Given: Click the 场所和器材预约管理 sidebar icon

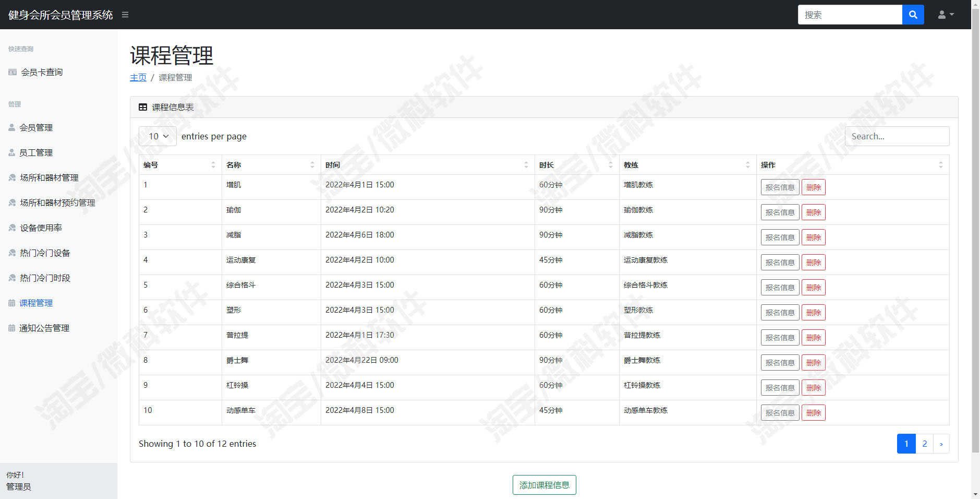Looking at the screenshot, I should (x=12, y=203).
